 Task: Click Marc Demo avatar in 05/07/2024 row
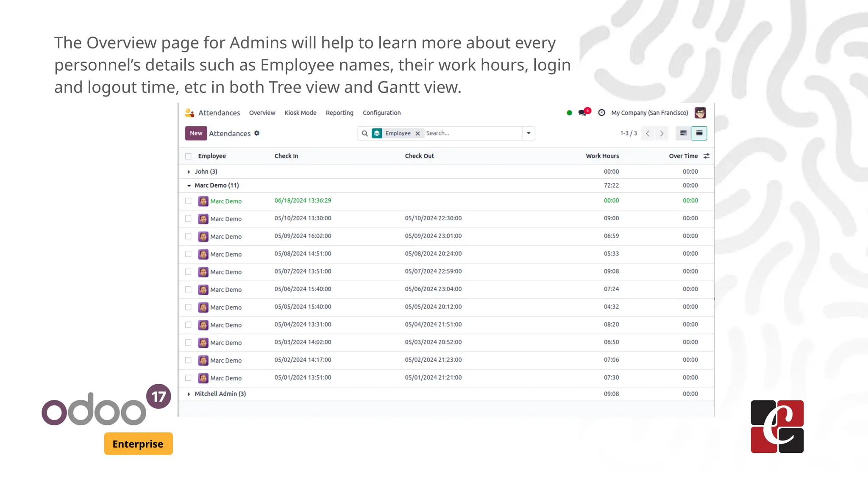click(203, 272)
